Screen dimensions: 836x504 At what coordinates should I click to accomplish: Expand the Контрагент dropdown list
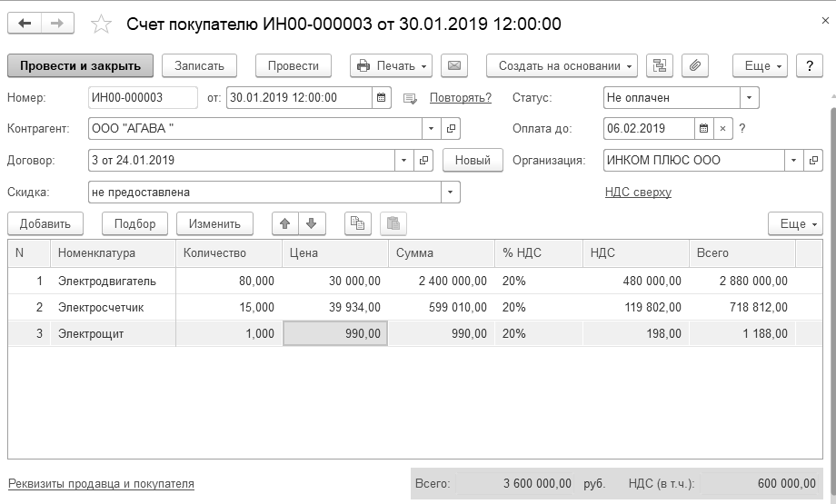(x=432, y=128)
